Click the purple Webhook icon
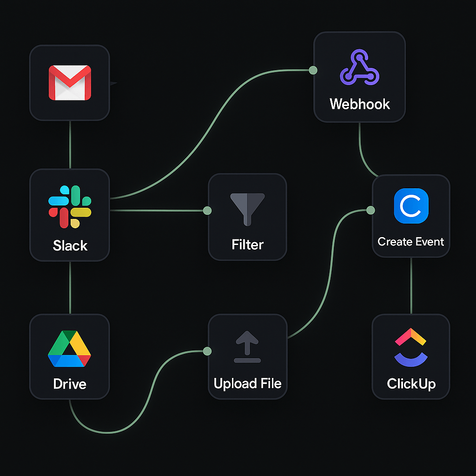The height and width of the screenshot is (476, 476). tap(359, 67)
